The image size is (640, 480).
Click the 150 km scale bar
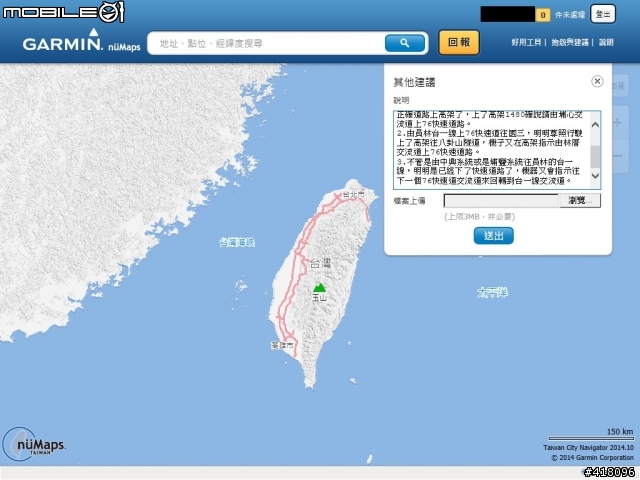591,438
